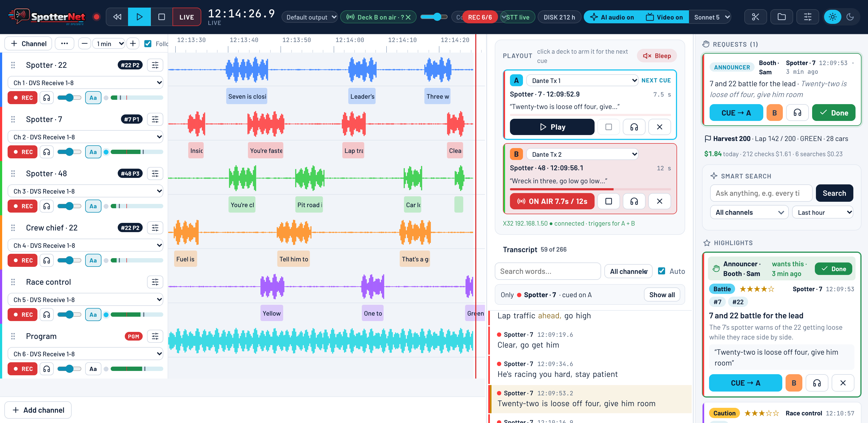Open the folder icon in top toolbar
The image size is (868, 423).
click(x=781, y=17)
